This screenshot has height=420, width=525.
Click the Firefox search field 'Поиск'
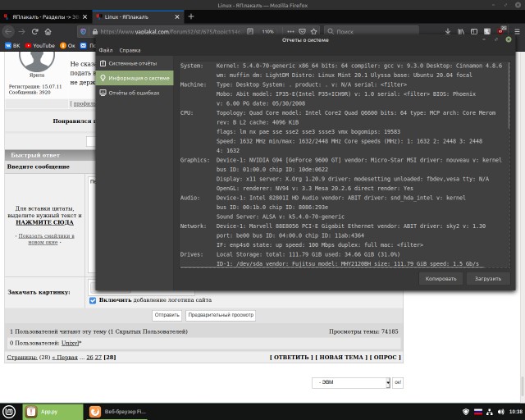372,31
